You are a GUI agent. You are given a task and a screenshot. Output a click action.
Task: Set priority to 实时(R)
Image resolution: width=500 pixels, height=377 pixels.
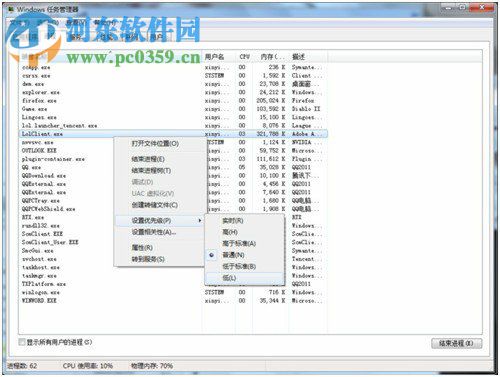[233, 221]
